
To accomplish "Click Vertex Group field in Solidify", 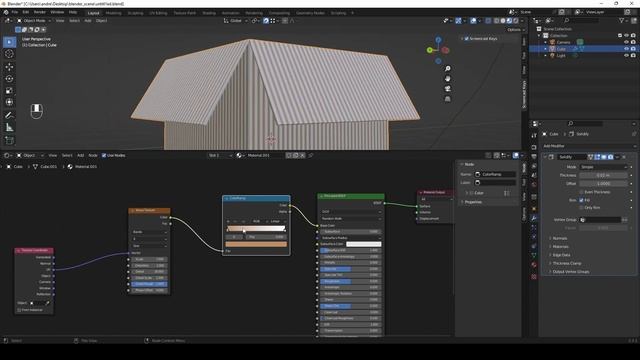I will point(600,220).
